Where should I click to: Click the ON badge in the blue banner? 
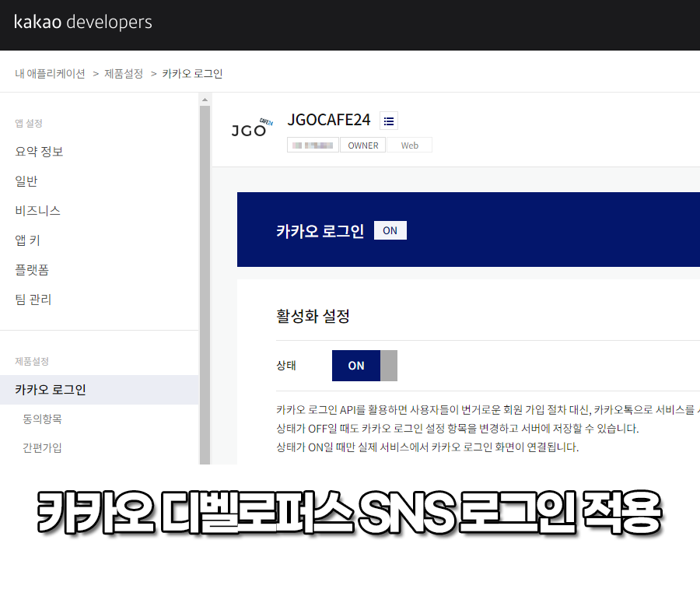[390, 230]
